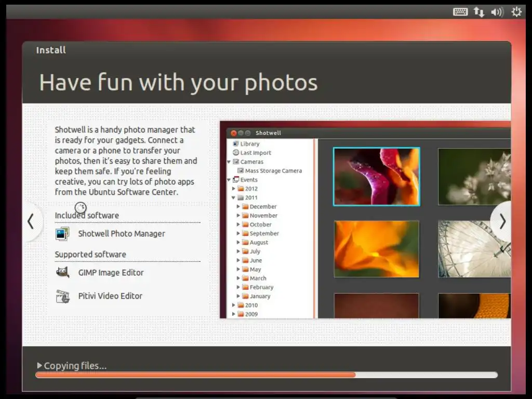Image resolution: width=532 pixels, height=399 pixels.
Task: Open the system power cog menu
Action: [516, 12]
